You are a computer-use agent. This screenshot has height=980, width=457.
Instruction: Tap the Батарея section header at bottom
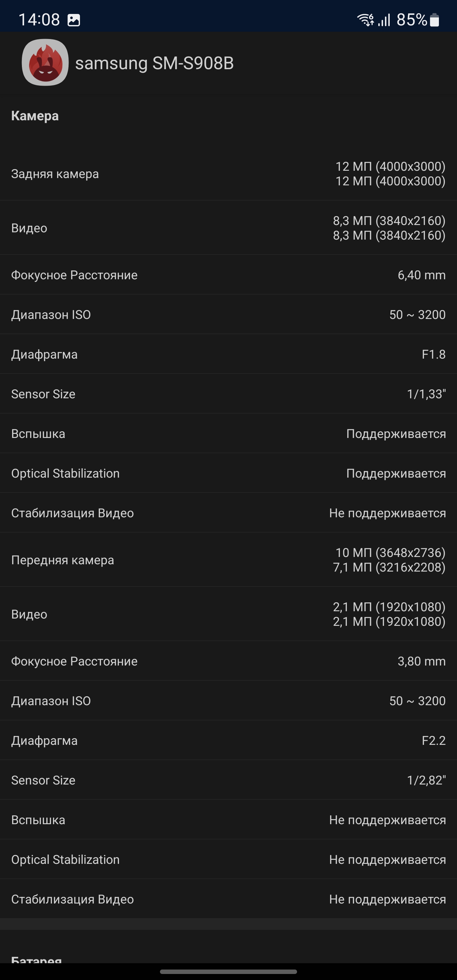tap(36, 959)
